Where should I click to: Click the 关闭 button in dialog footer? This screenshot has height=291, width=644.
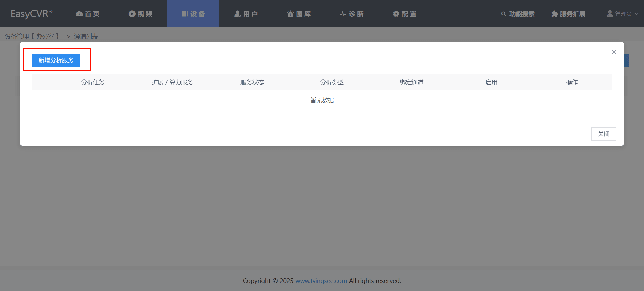tap(603, 134)
